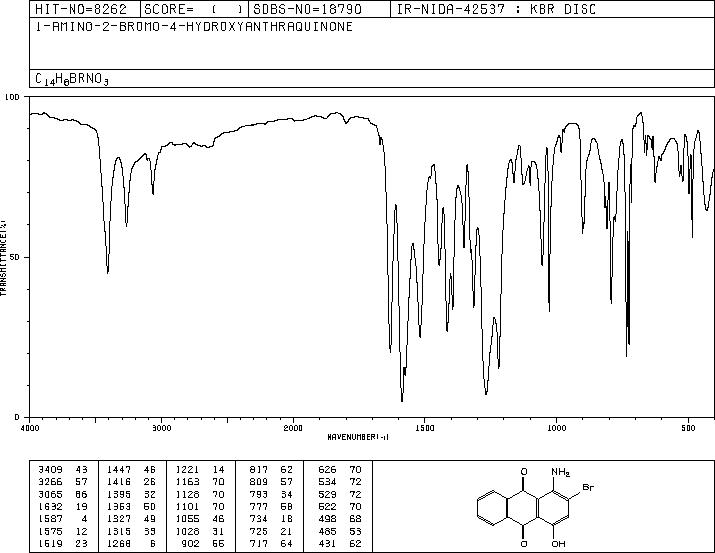The width and height of the screenshot is (715, 553).
Task: Click the 1500 x-axis tick label
Action: [x=425, y=428]
